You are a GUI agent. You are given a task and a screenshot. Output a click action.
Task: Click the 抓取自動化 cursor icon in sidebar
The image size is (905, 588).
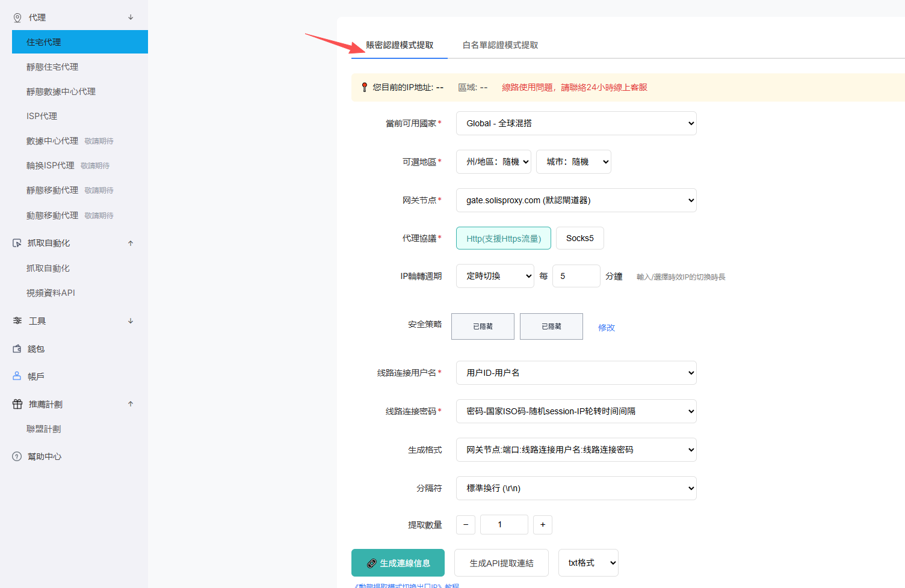tap(17, 243)
